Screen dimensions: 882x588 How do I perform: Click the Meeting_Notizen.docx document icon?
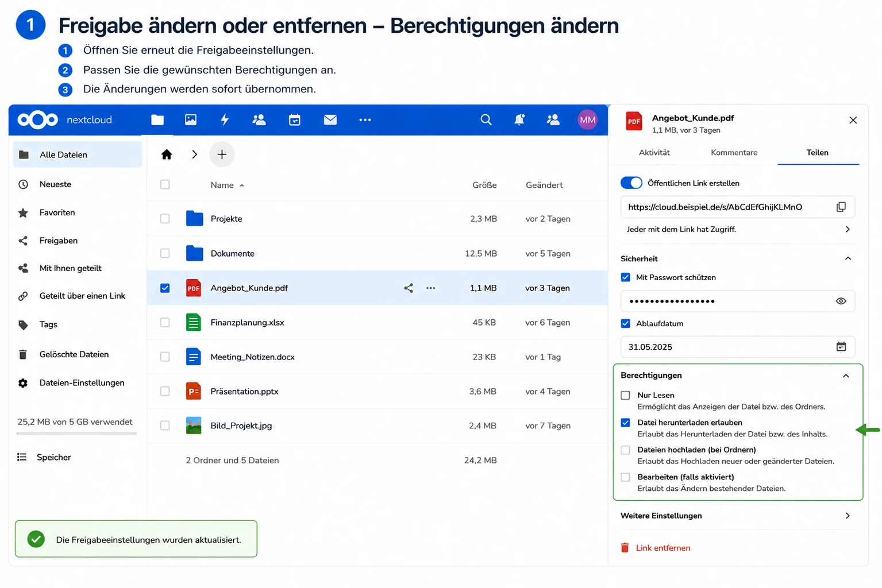(194, 357)
